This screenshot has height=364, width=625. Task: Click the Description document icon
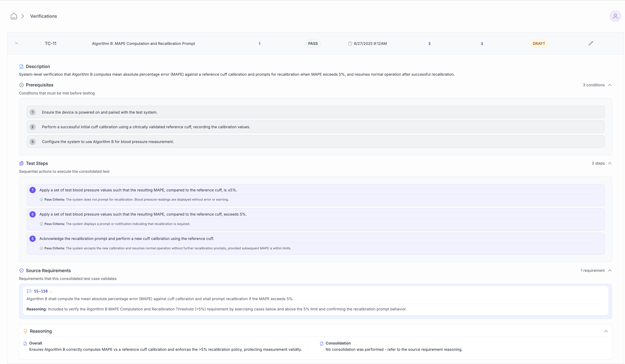21,66
